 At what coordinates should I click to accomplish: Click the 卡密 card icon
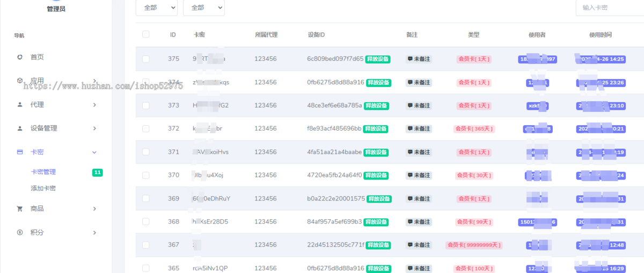20,152
